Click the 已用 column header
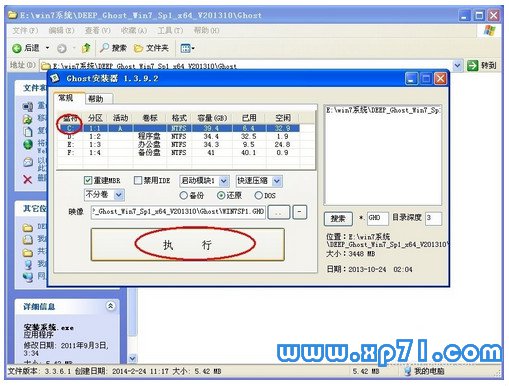The width and height of the screenshot is (509, 386). click(x=249, y=118)
